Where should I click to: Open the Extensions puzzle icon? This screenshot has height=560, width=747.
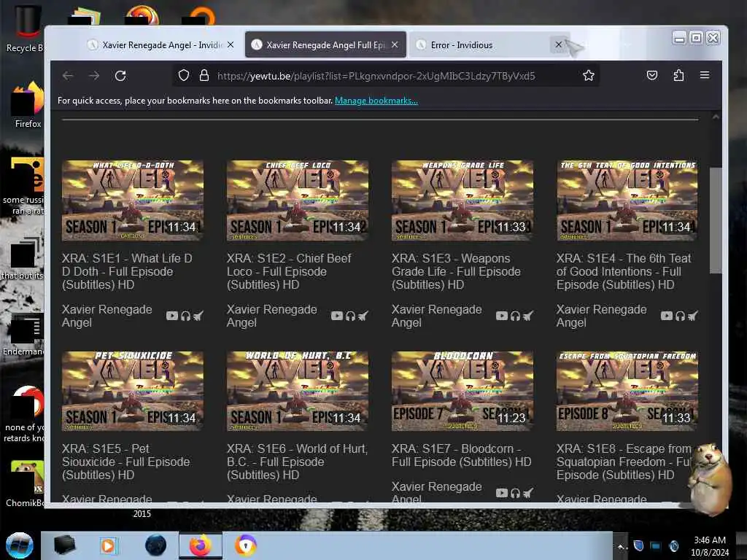point(678,75)
